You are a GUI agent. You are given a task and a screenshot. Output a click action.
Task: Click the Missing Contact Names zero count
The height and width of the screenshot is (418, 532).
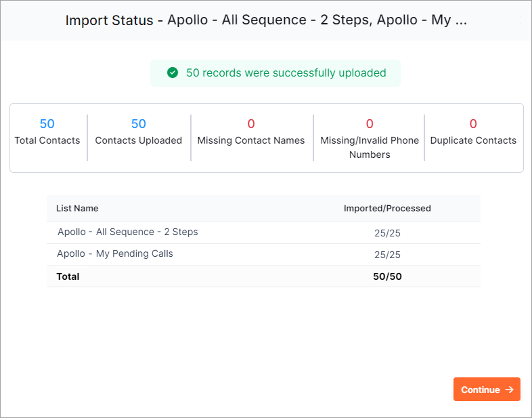[251, 124]
